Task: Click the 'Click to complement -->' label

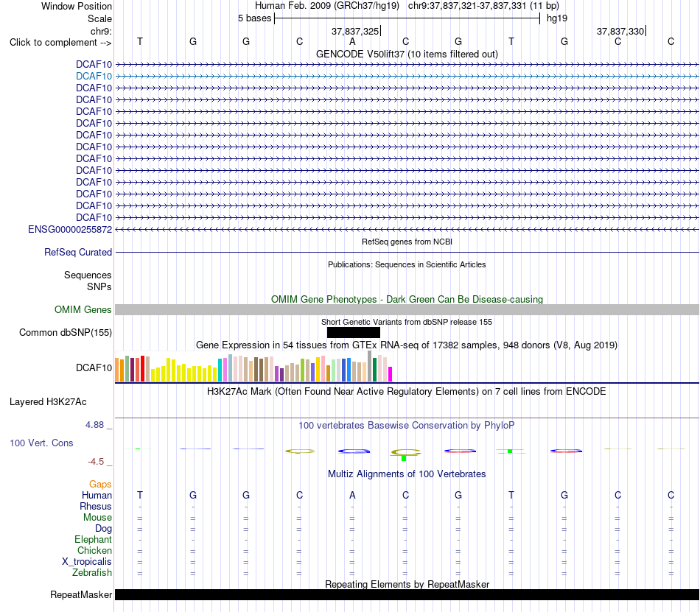Action: pos(60,43)
